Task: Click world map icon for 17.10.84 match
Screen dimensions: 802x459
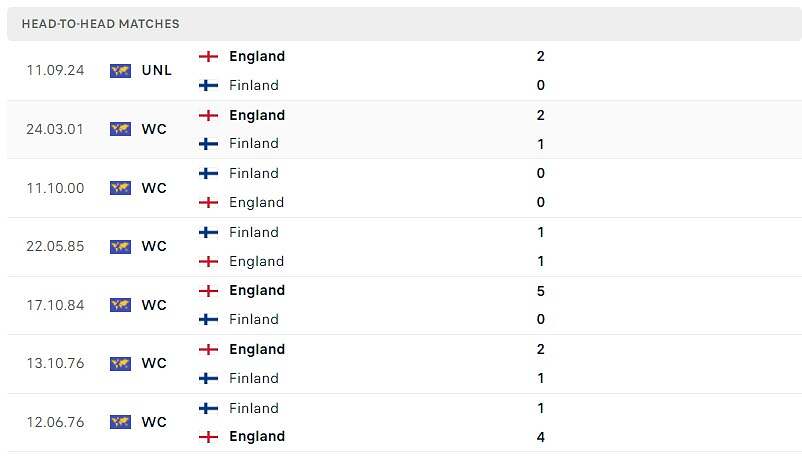Action: (120, 305)
